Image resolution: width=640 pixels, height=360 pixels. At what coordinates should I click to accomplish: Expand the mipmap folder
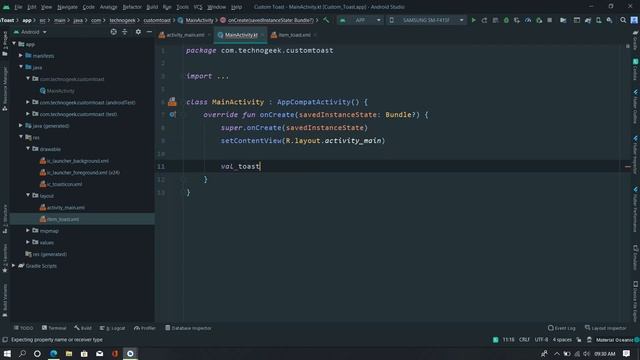pyautogui.click(x=28, y=231)
